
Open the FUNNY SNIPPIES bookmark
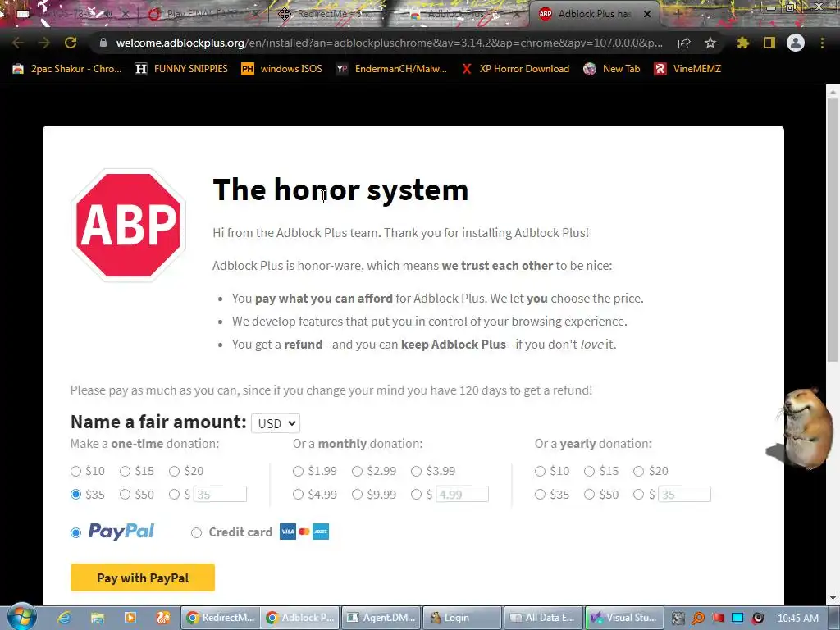181,69
